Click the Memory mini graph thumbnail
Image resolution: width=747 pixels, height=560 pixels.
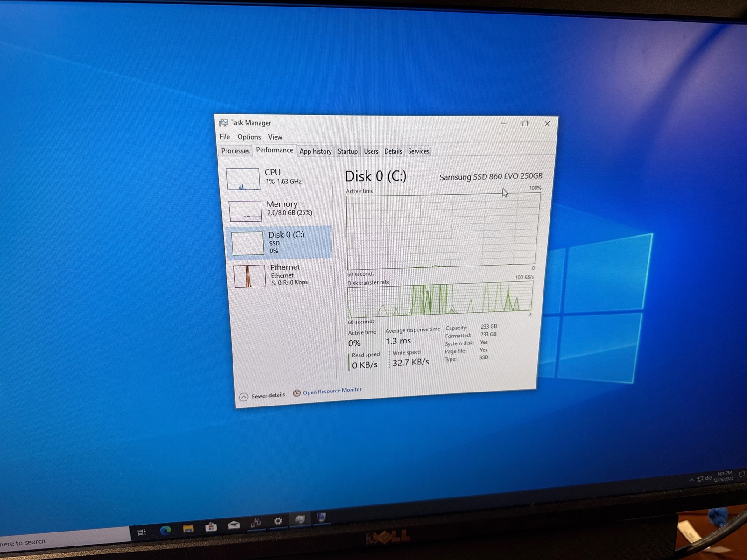click(x=246, y=211)
